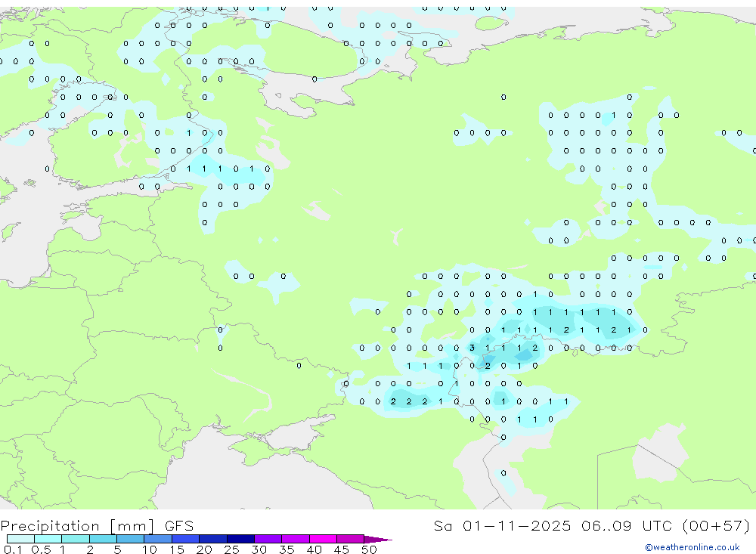Select the dark blue 20–25 mm legend swatch
The width and height of the screenshot is (756, 554).
212,539
